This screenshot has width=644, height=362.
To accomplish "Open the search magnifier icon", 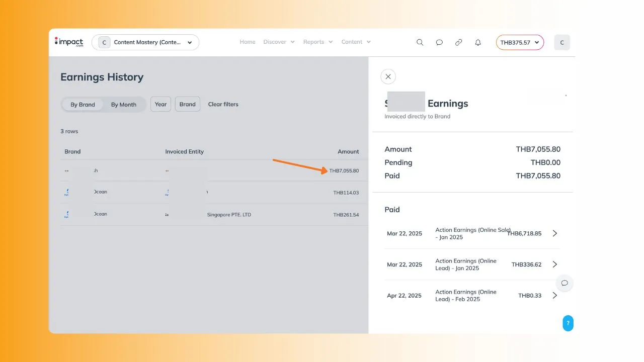I will pos(420,42).
